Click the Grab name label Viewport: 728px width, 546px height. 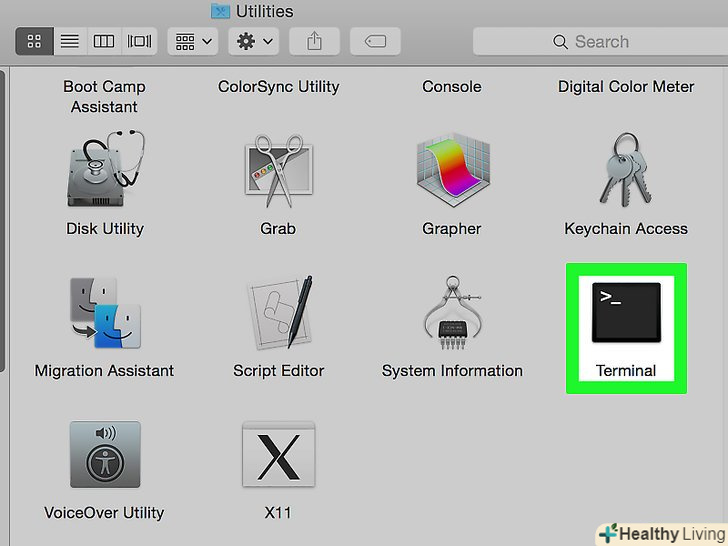[278, 229]
